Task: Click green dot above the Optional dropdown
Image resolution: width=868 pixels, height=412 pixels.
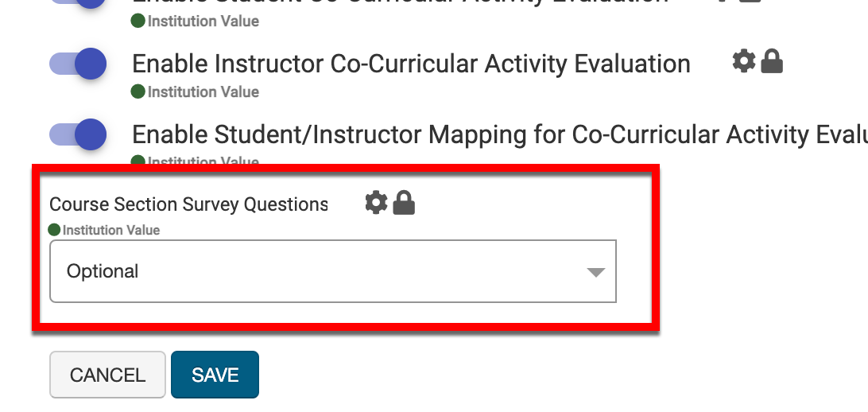Action: 54,230
